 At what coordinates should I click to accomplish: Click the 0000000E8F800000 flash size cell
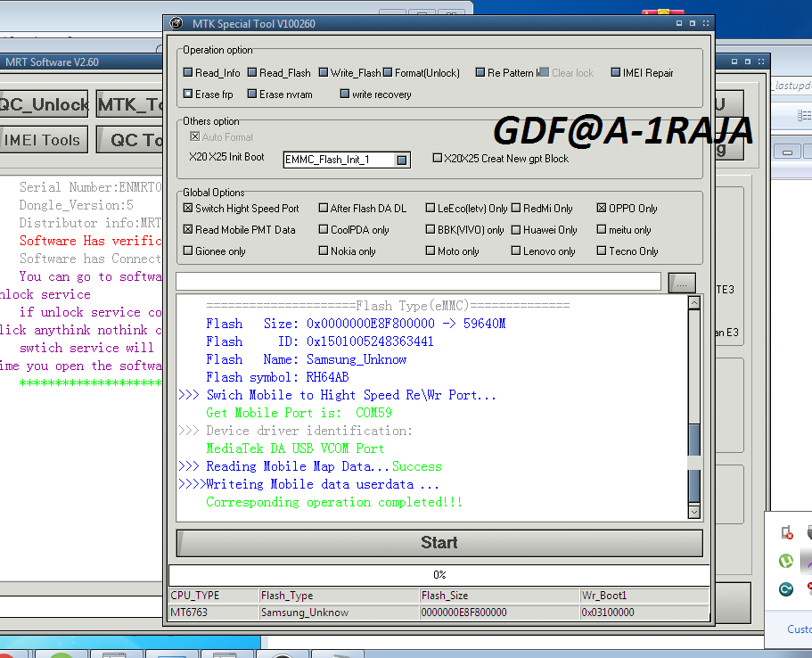(500, 613)
